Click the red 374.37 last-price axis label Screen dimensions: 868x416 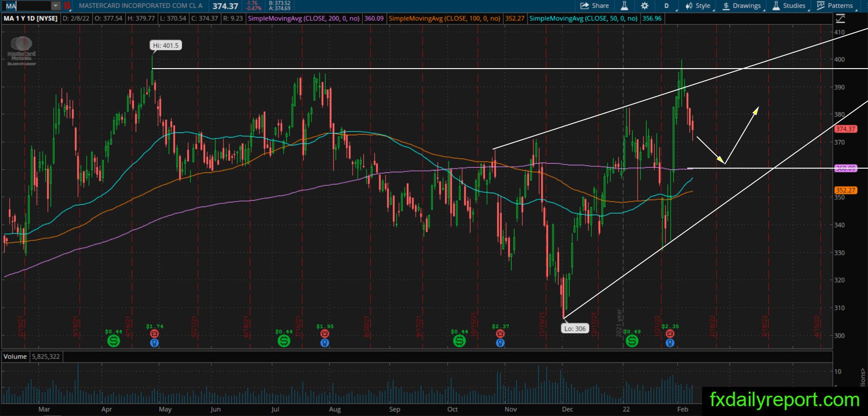tap(845, 129)
